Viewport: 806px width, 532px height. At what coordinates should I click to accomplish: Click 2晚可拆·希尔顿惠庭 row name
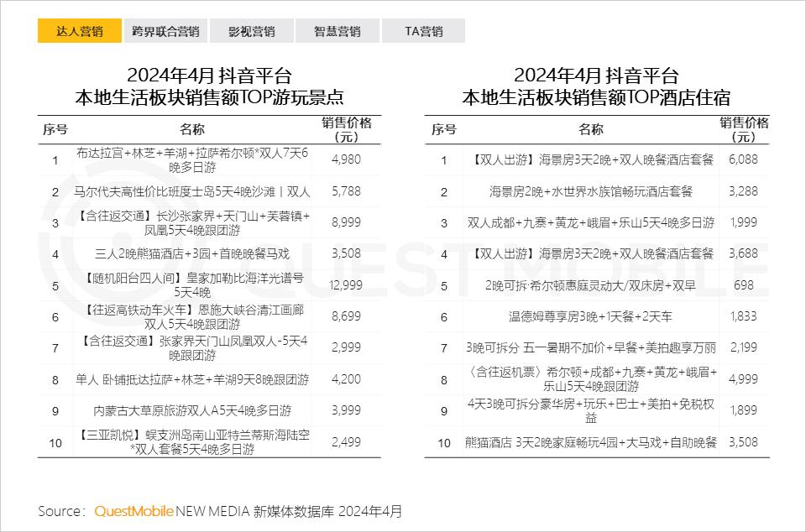click(591, 285)
